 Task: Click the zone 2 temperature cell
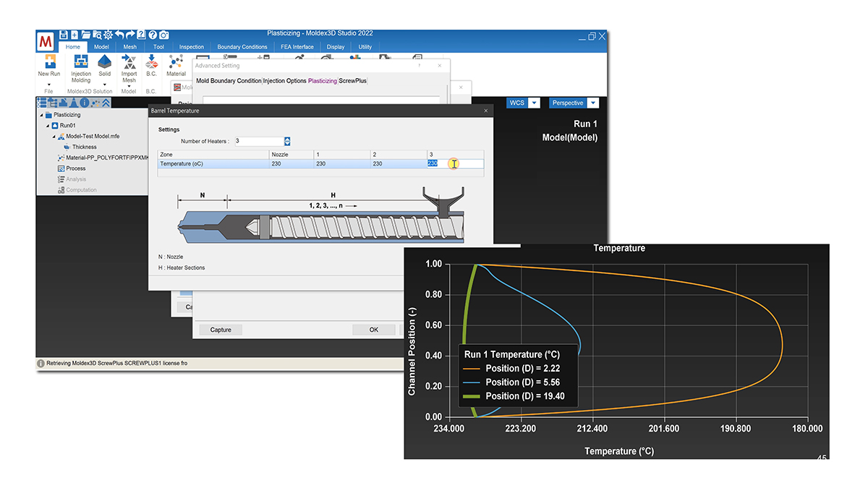(399, 163)
